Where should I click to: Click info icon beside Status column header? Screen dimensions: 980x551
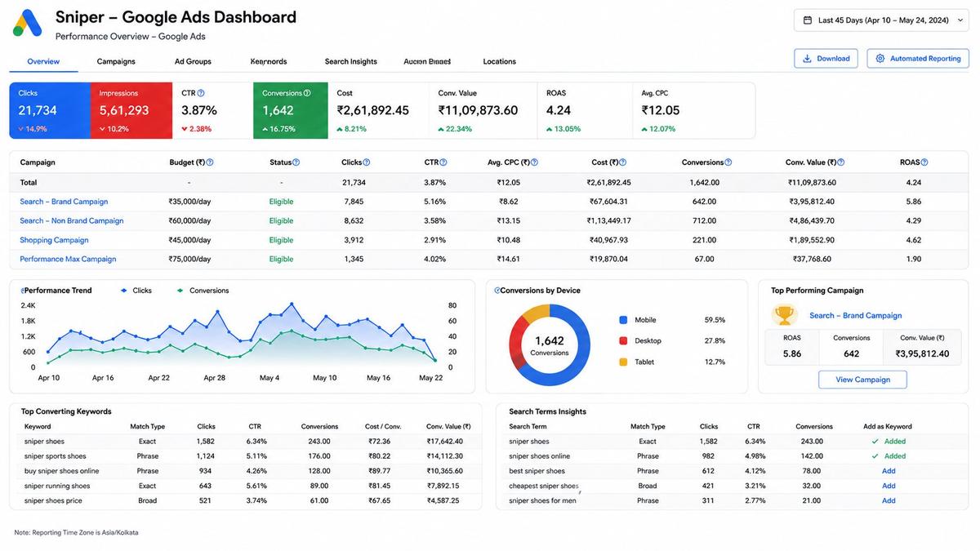pyautogui.click(x=296, y=162)
